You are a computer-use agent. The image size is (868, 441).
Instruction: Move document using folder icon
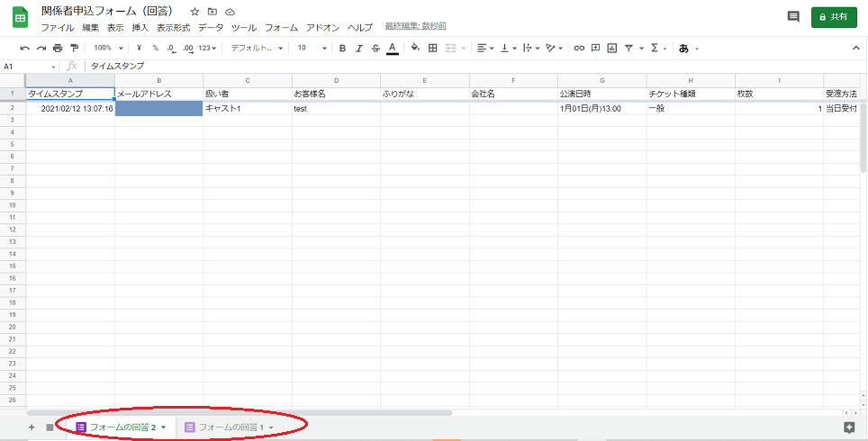click(212, 12)
